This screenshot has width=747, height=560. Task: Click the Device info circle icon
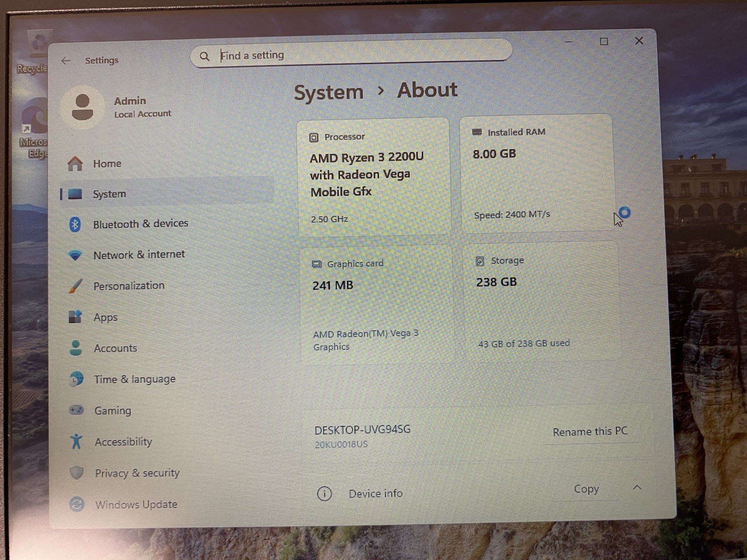[x=324, y=493]
